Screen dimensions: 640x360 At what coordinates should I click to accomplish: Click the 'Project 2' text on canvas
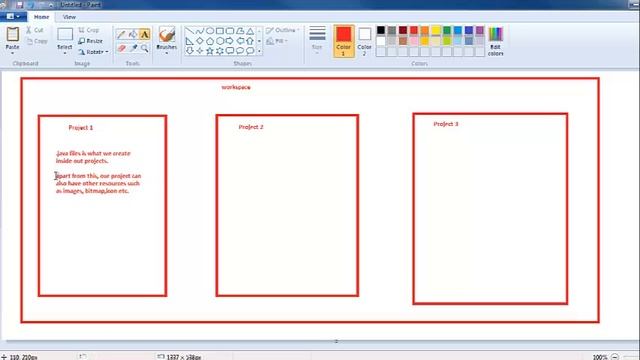(x=251, y=127)
